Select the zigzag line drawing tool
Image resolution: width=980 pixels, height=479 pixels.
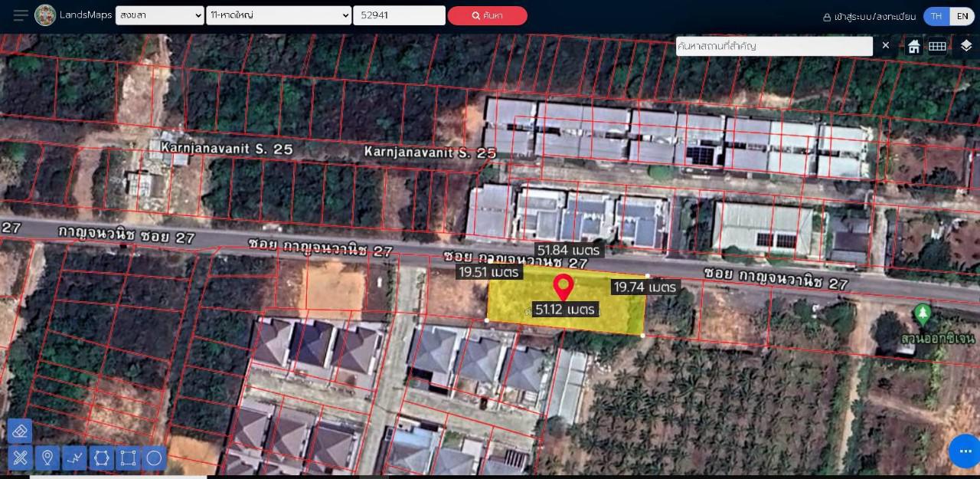pos(74,458)
